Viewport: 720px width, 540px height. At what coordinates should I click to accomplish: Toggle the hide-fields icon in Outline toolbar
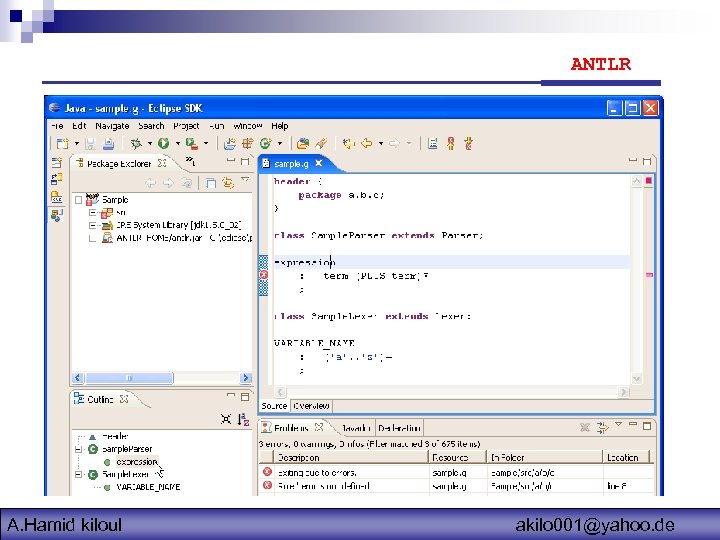225,419
